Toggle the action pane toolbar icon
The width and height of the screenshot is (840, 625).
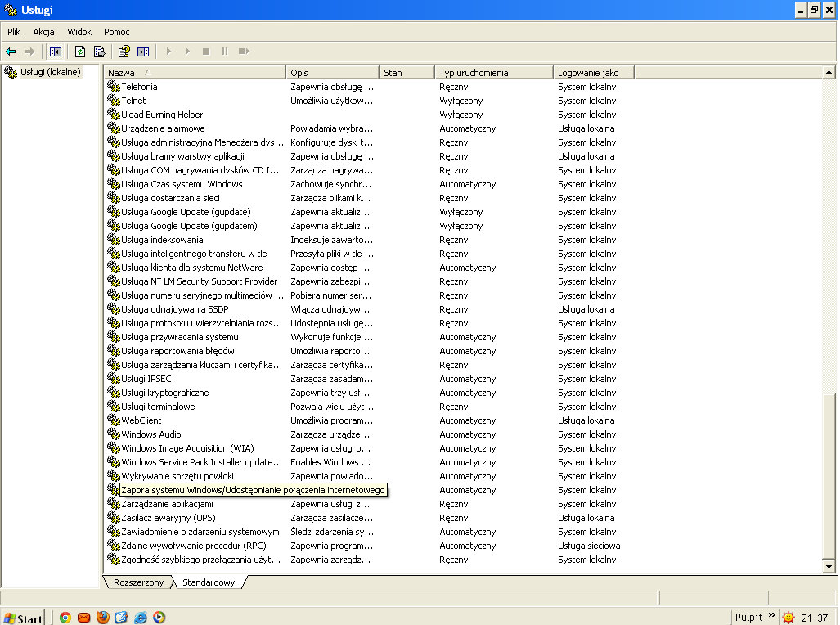point(143,52)
